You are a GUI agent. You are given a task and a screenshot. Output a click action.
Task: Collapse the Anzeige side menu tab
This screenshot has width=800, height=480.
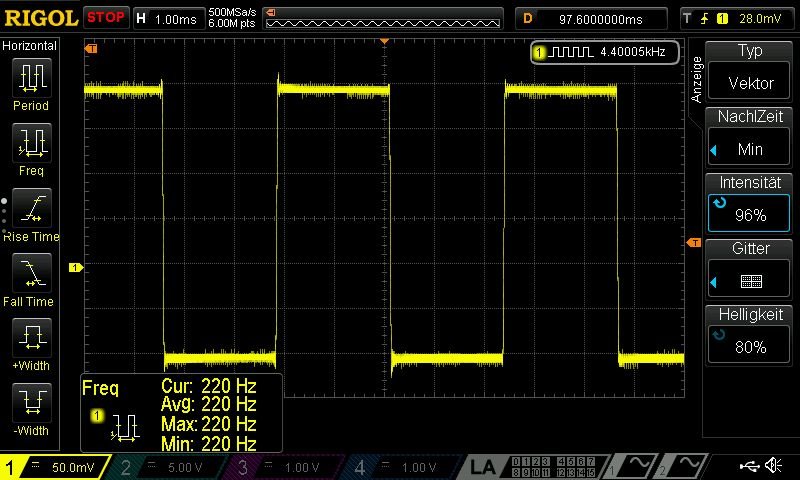click(696, 80)
